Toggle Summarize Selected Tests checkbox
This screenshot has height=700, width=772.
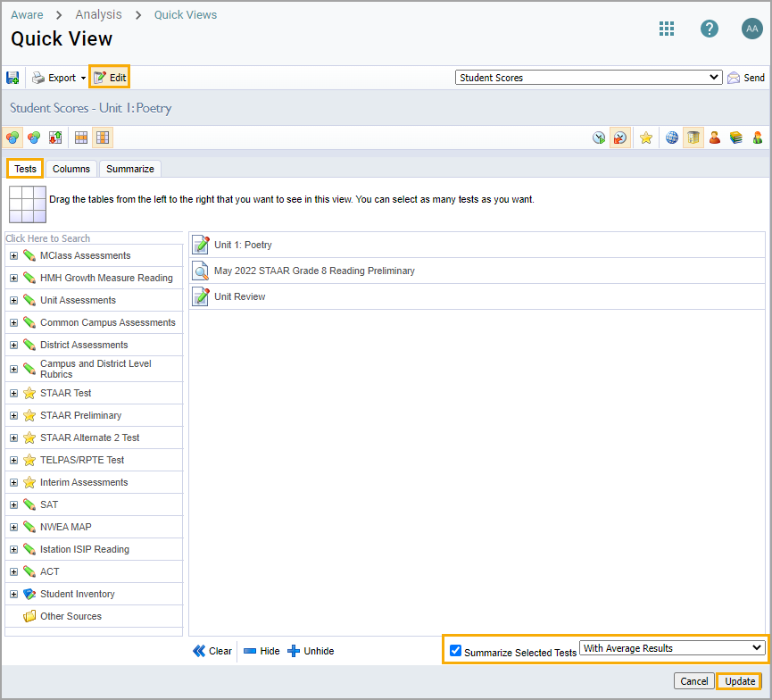[455, 650]
